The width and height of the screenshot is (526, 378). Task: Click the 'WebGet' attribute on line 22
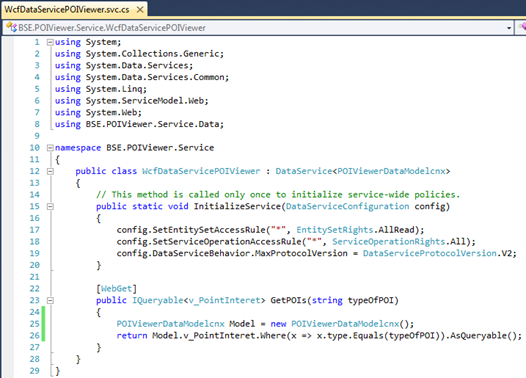click(x=116, y=288)
